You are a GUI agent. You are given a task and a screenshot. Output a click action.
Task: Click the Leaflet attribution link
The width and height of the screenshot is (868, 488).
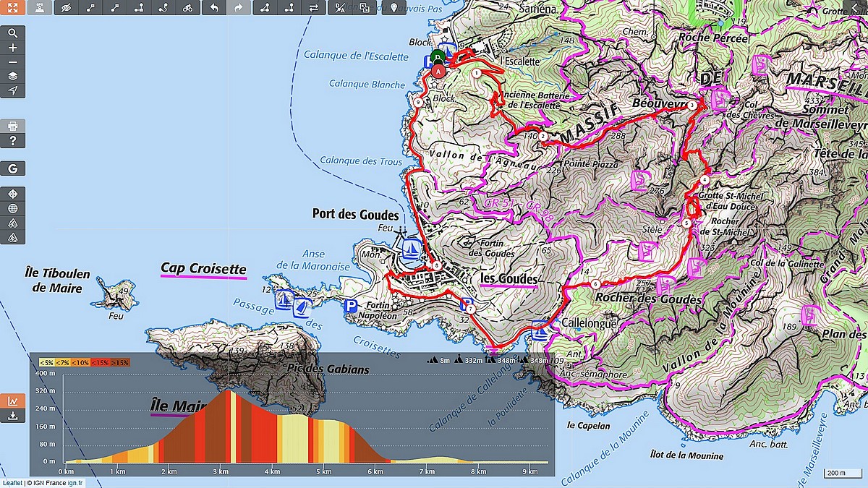pyautogui.click(x=12, y=483)
